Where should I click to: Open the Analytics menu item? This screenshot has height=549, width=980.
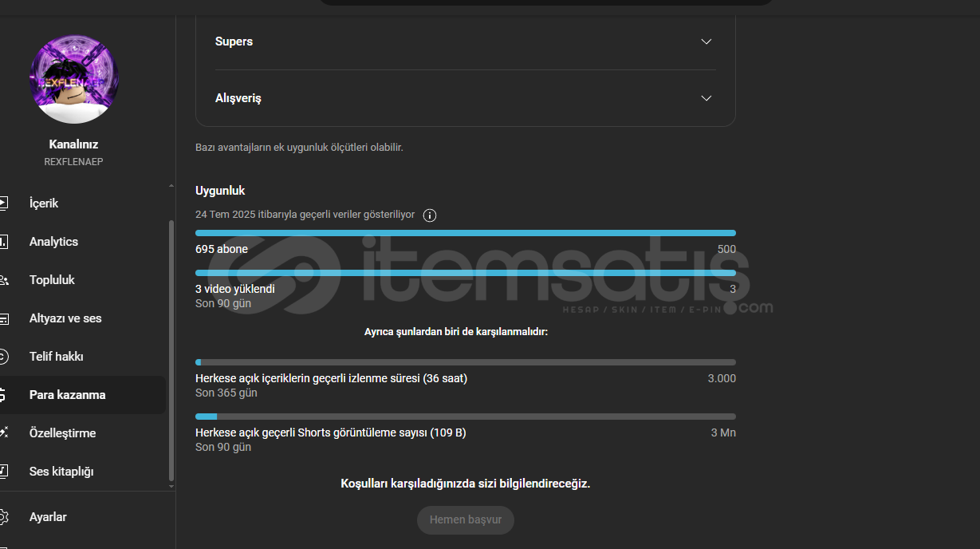(53, 242)
